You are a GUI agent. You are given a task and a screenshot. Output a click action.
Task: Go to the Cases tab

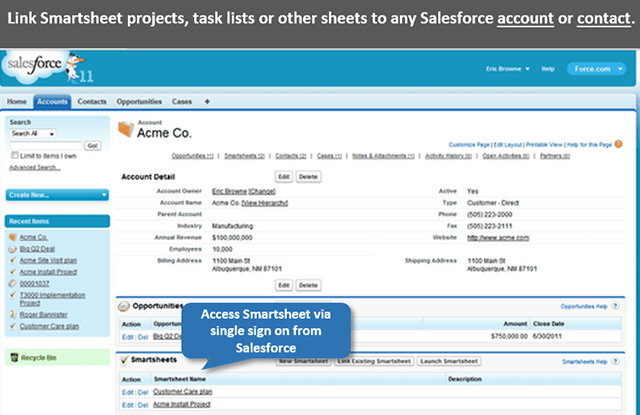click(181, 102)
